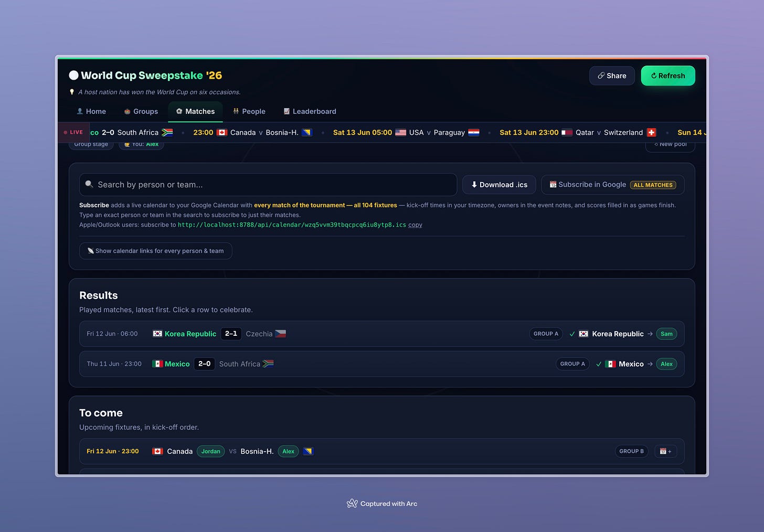The image size is (764, 532).
Task: Click the GROUP A tag in Korea Republic row
Action: tap(546, 334)
